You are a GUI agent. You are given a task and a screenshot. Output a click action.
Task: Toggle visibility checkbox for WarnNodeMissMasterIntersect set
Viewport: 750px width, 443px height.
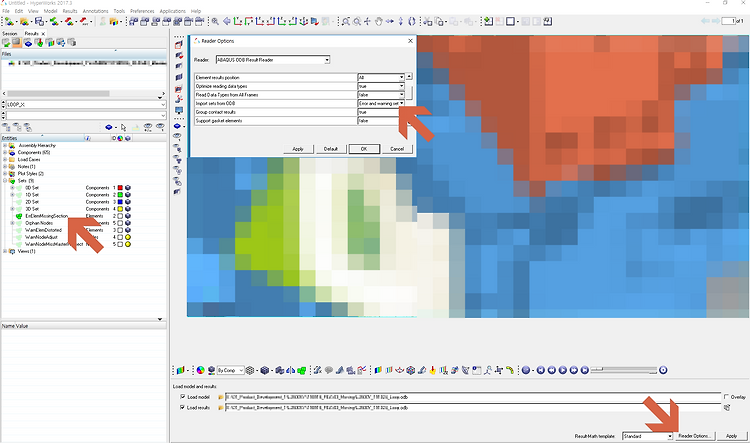(121, 244)
